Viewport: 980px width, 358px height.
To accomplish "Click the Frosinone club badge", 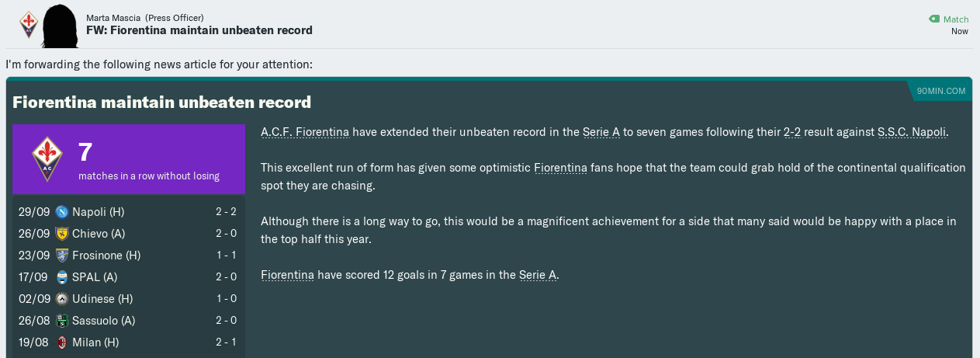I will coord(62,255).
